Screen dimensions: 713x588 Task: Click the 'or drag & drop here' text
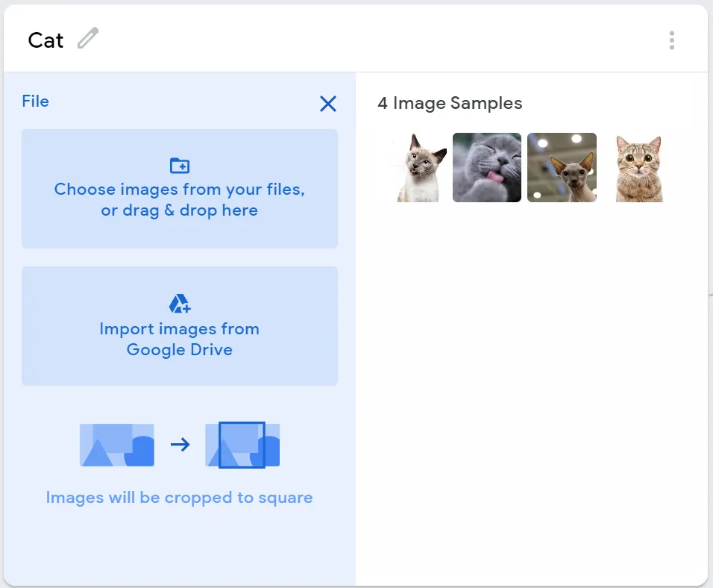coord(179,210)
